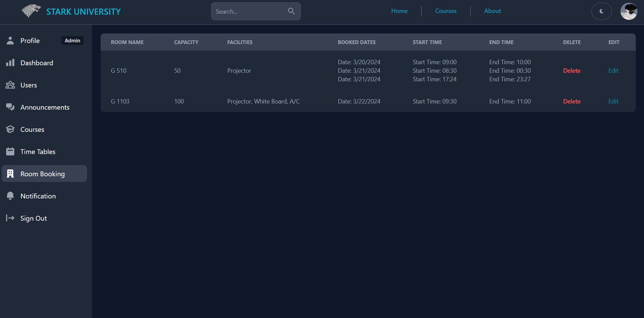Go to Courses in the top navigation
The height and width of the screenshot is (318, 644).
click(445, 11)
